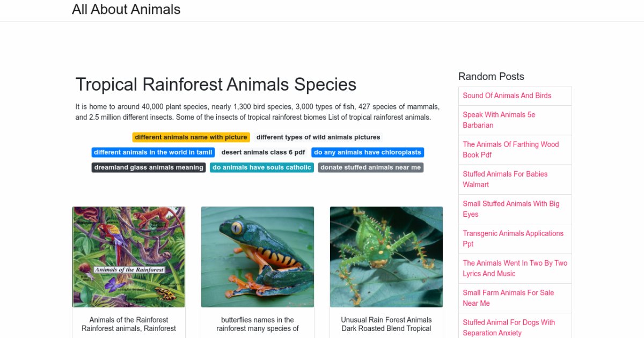Open 'different animals in the world in tamil' tag
The height and width of the screenshot is (338, 644).
click(153, 152)
